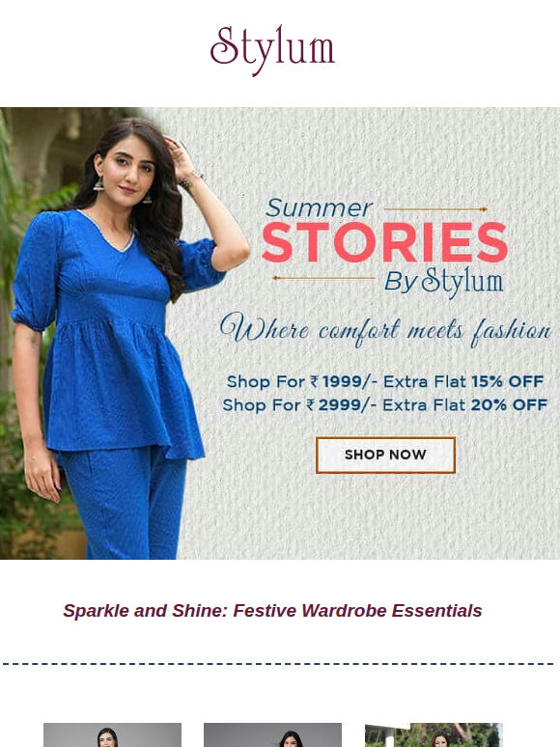
Task: Select the ₹2999 extra flat offer line
Action: 384,405
